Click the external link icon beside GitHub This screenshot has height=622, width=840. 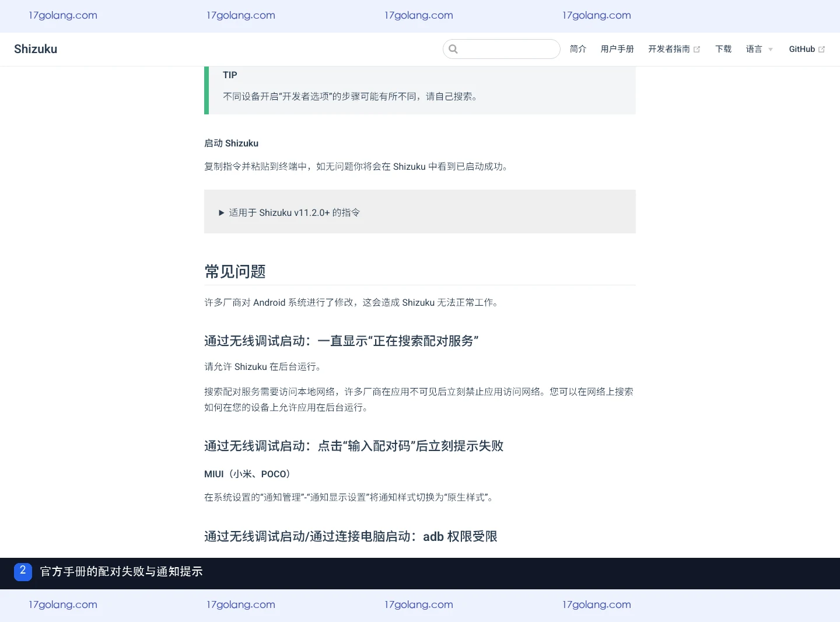[x=821, y=50]
